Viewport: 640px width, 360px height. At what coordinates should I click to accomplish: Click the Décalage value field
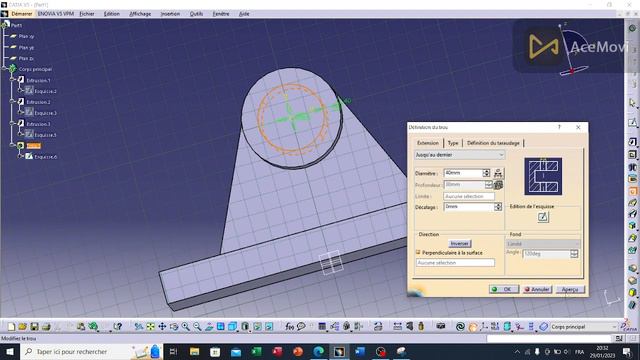click(469, 207)
